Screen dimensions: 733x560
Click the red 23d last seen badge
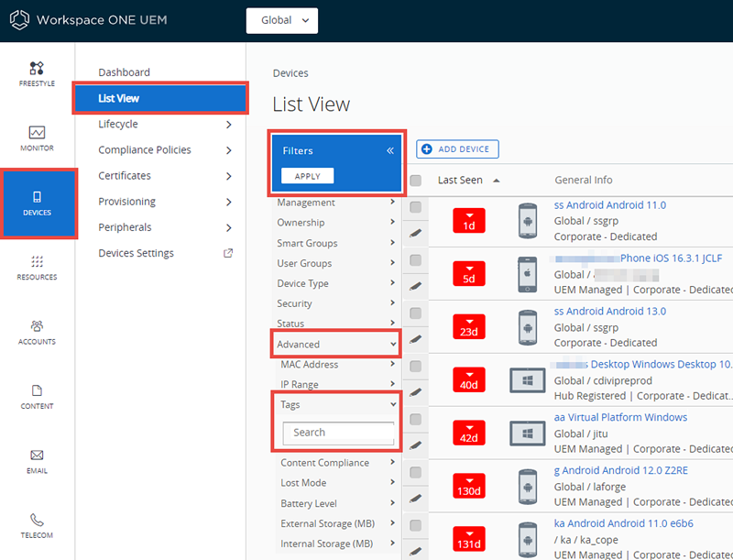[x=469, y=327]
